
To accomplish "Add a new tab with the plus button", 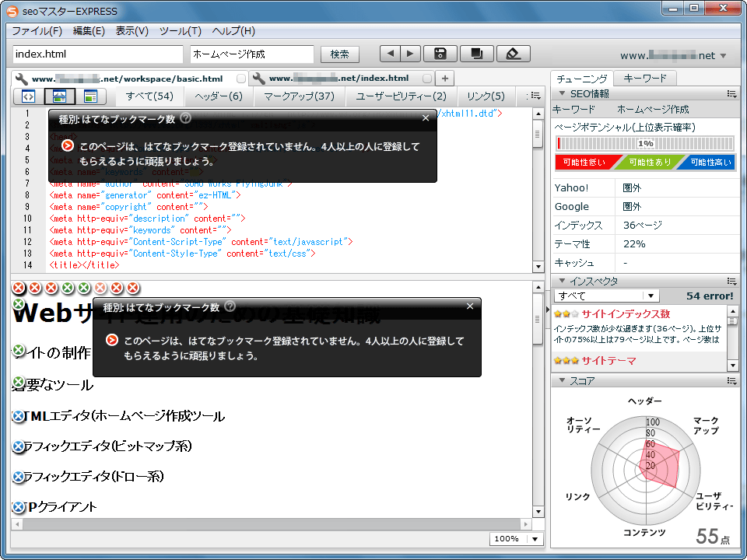I will tap(444, 79).
